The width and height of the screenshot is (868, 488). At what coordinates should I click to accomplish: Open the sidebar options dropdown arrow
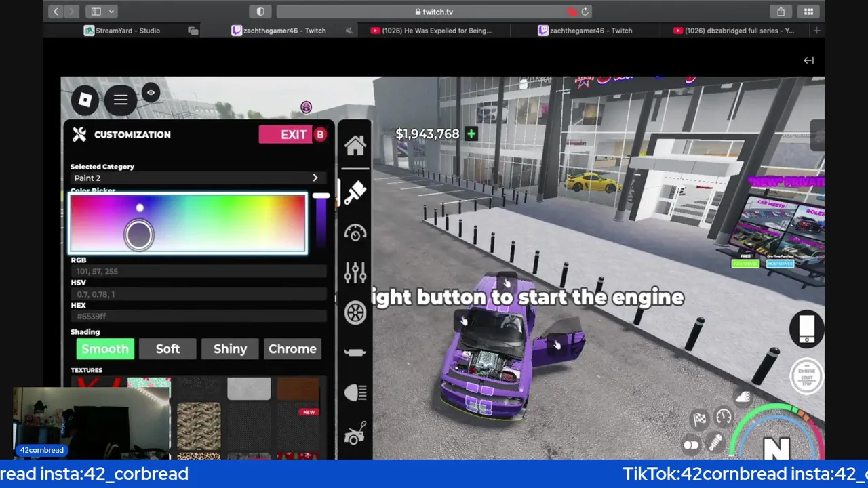(112, 12)
